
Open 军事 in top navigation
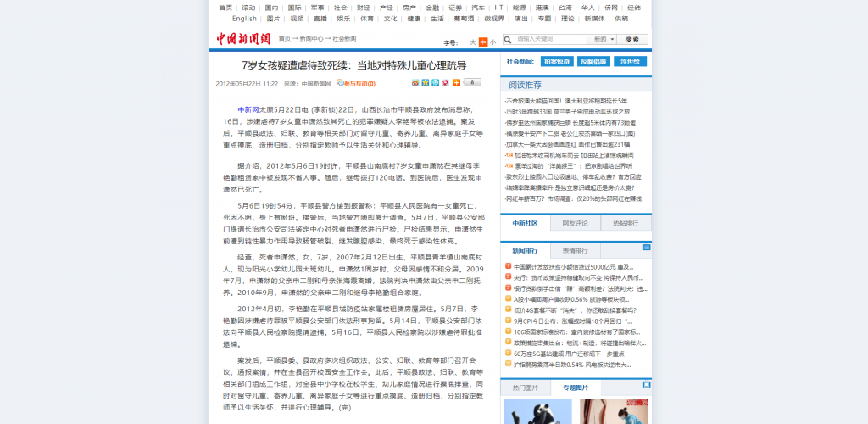(317, 8)
